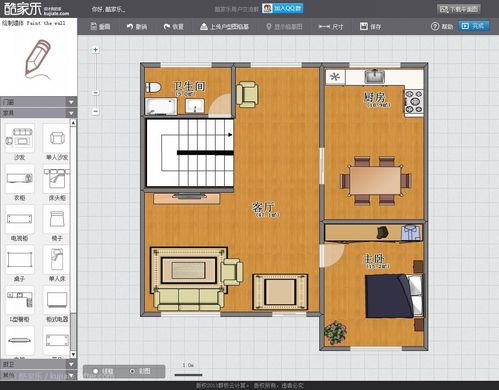This screenshot has height=390, width=499.
Task: Pick the single armchair furniture icon
Action: 57,137
